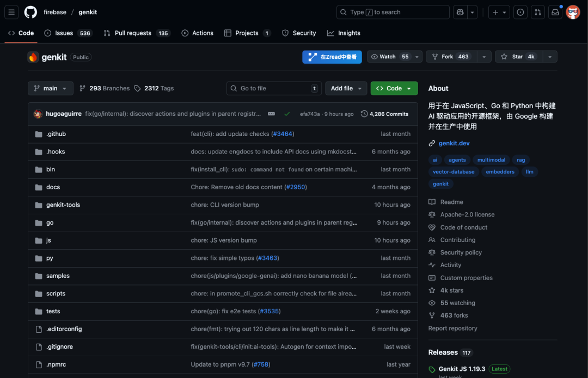This screenshot has width=588, height=378.
Task: View the 463 forks link
Action: (448, 315)
